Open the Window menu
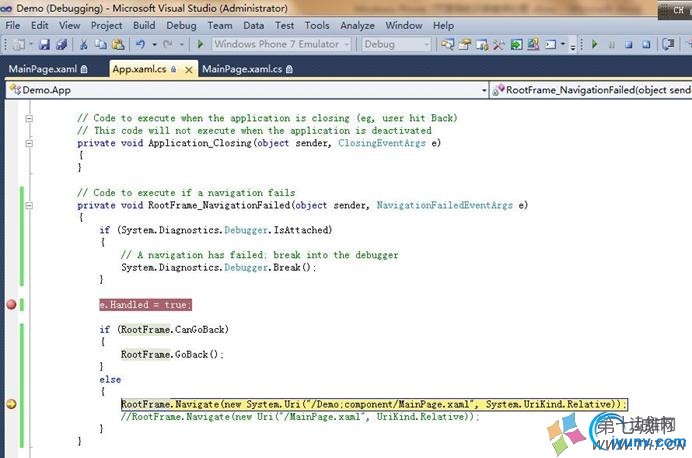 coord(404,26)
